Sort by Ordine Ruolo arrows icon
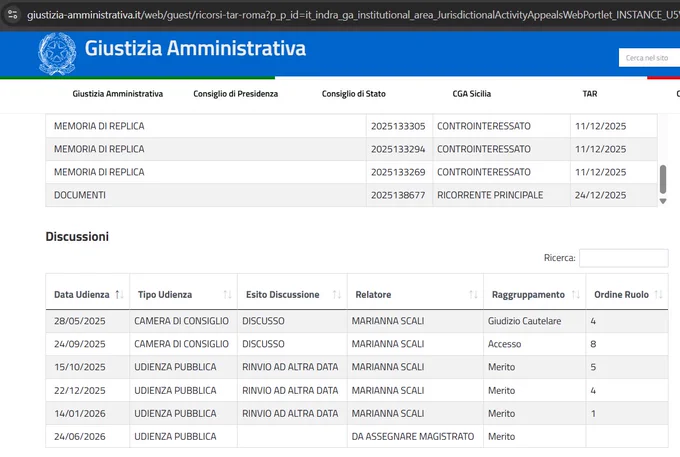The height and width of the screenshot is (457, 680). pyautogui.click(x=658, y=295)
